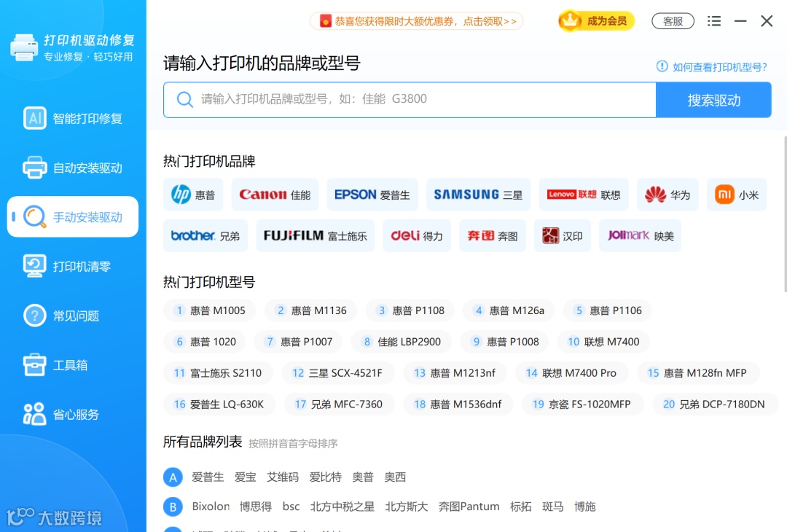The image size is (787, 532).
Task: Select model 16 爱普生 LQ-630K
Action: click(x=219, y=404)
